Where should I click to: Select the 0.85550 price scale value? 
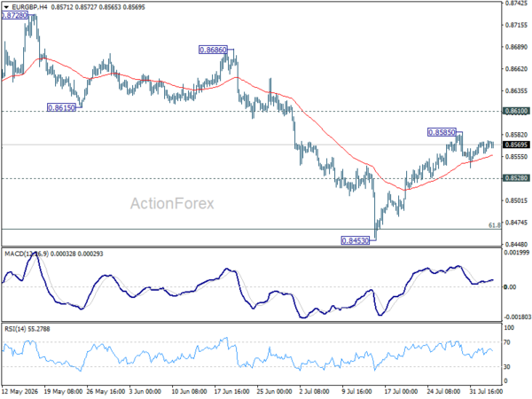pos(516,157)
